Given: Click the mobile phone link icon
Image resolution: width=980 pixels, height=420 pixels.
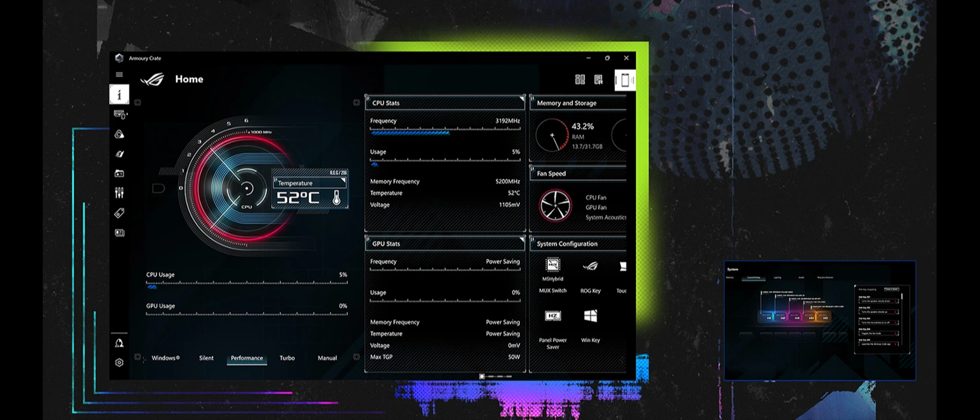Looking at the screenshot, I should tap(625, 80).
